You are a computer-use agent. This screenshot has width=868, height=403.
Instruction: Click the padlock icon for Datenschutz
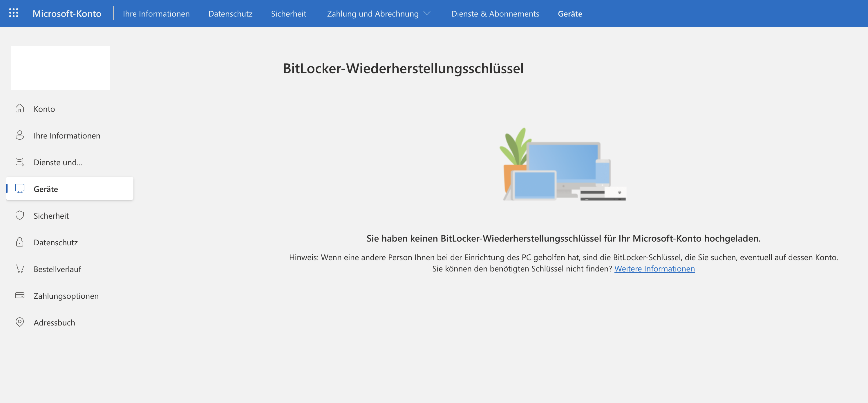(19, 242)
